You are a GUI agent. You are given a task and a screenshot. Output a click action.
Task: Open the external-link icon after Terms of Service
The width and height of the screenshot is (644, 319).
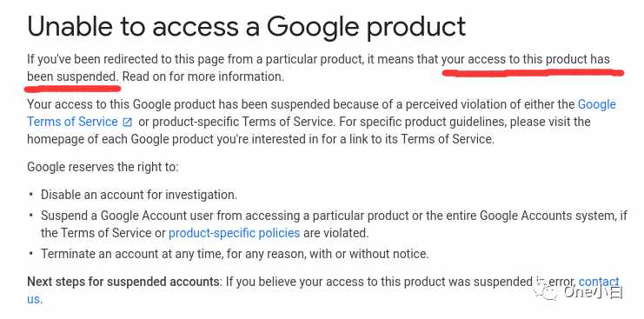(x=128, y=123)
